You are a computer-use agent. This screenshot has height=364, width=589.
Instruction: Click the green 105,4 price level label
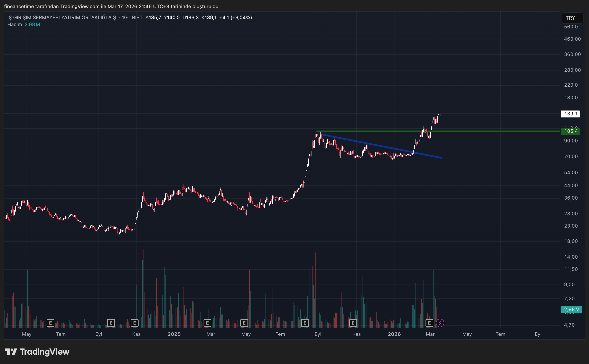(570, 131)
